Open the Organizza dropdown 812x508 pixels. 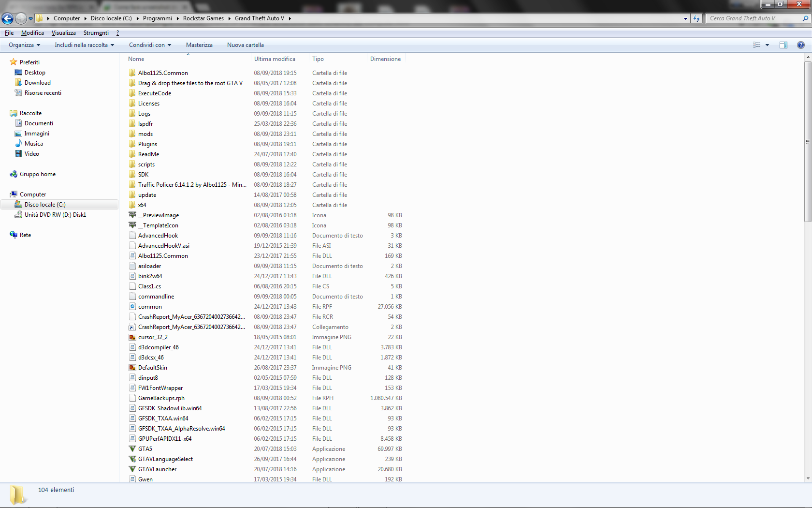24,45
